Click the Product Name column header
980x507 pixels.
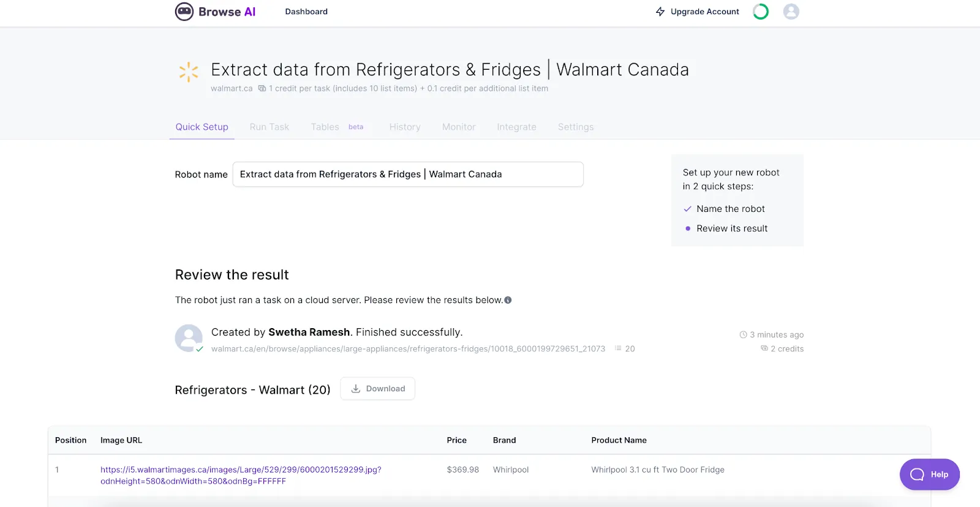[619, 440]
